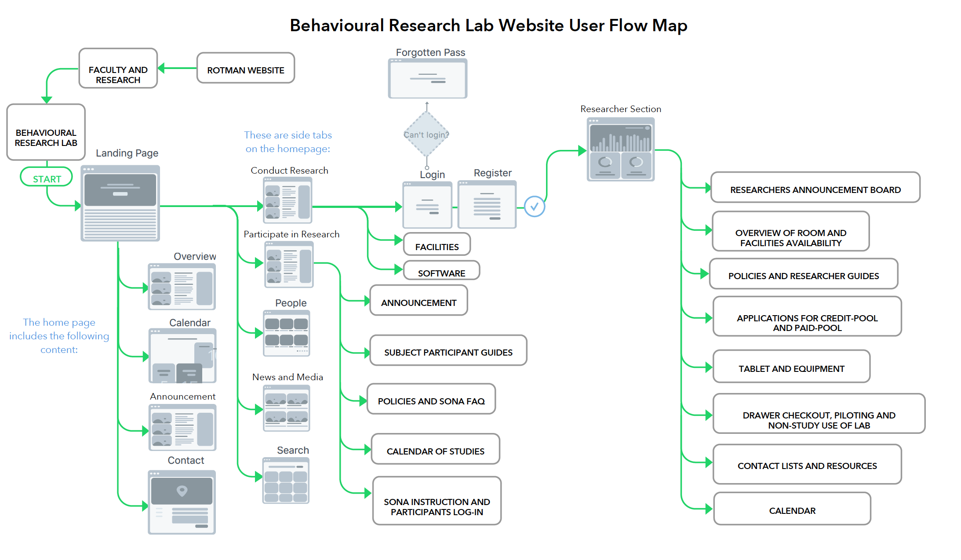Click the 'The home page includes' note
This screenshot has height=560, width=961.
59,336
